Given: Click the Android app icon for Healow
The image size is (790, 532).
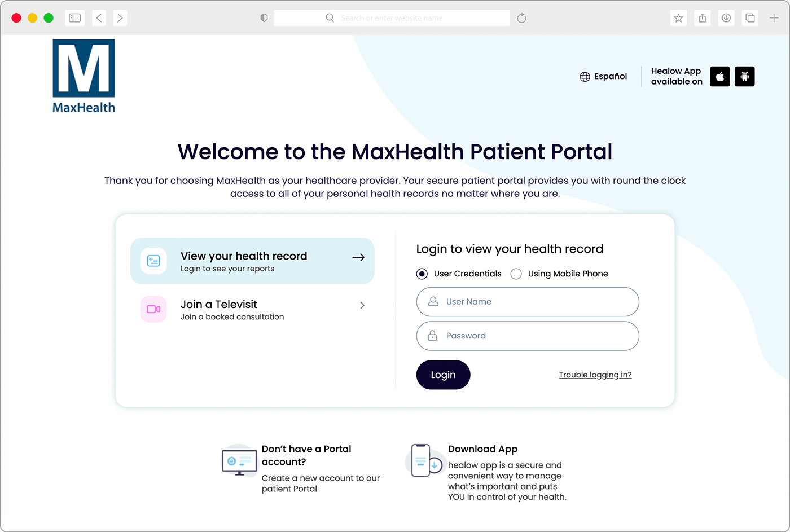Looking at the screenshot, I should 744,76.
